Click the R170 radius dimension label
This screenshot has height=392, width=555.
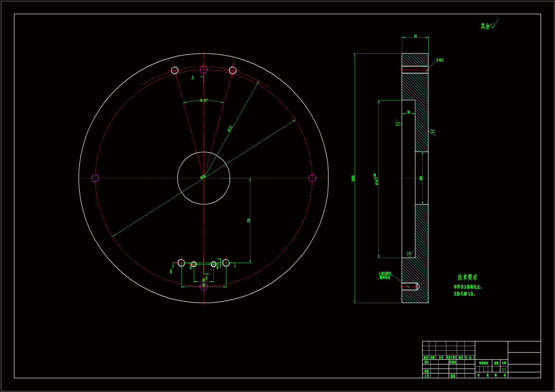point(230,129)
